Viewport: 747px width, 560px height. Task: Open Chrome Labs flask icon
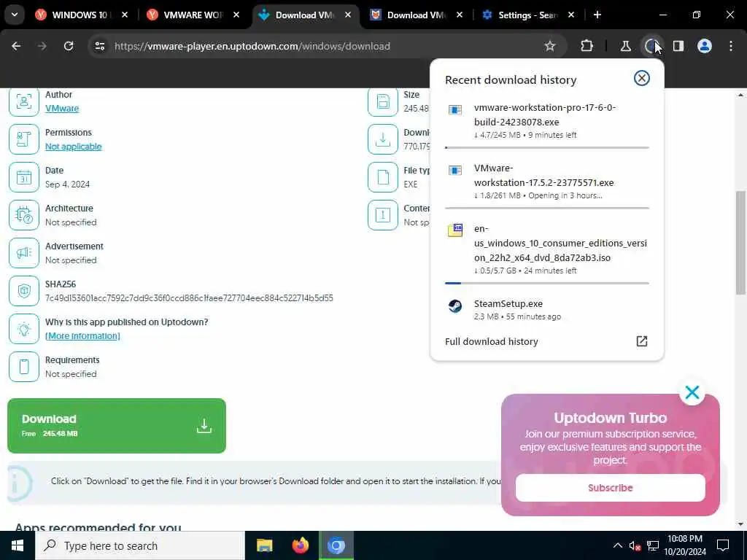[x=625, y=46]
